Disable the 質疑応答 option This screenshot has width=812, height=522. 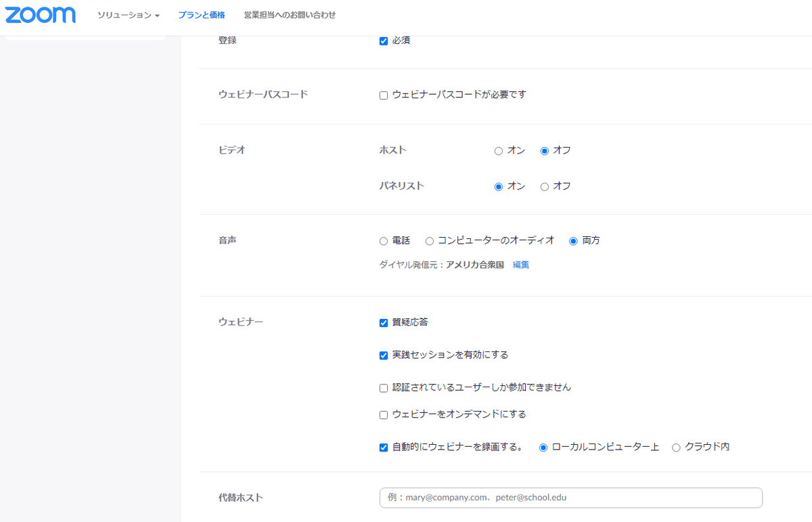384,323
